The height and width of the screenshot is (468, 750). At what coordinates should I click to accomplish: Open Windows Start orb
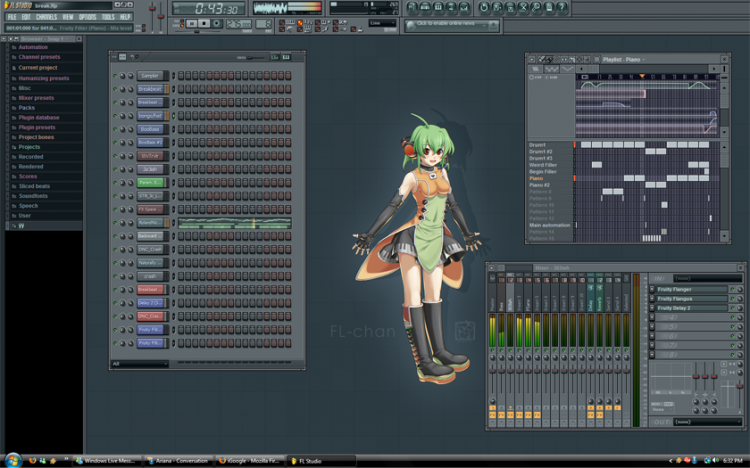point(13,460)
